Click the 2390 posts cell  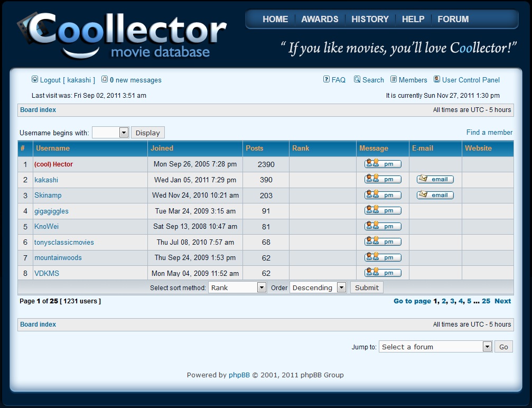266,164
